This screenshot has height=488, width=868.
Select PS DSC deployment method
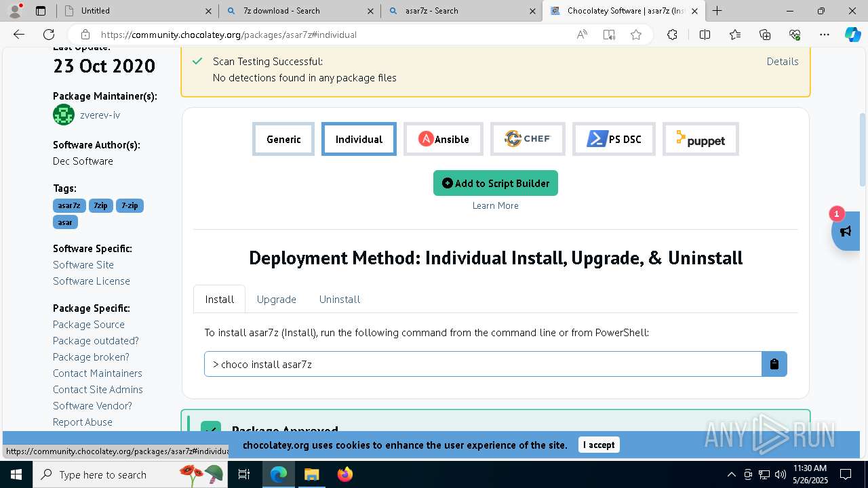tap(614, 139)
